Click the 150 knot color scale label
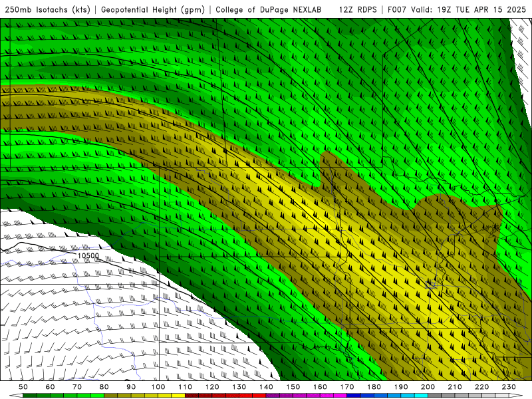The image size is (532, 399). coord(293,387)
